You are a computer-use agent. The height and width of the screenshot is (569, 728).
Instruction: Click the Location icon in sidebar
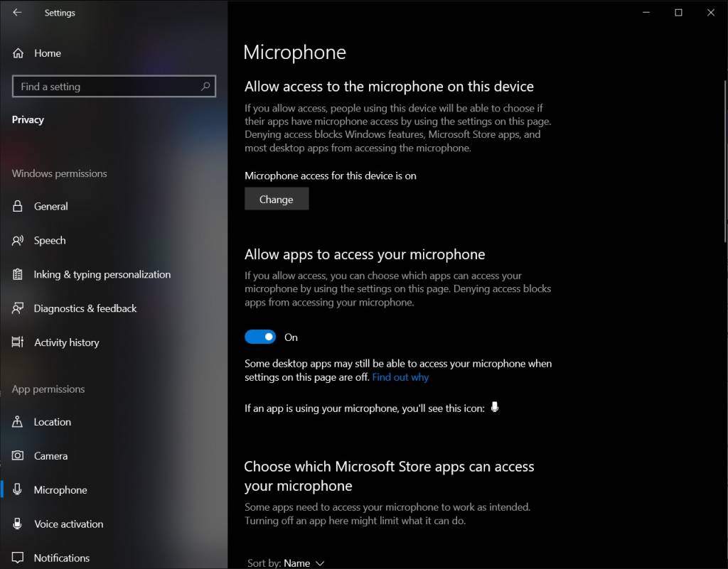[18, 422]
